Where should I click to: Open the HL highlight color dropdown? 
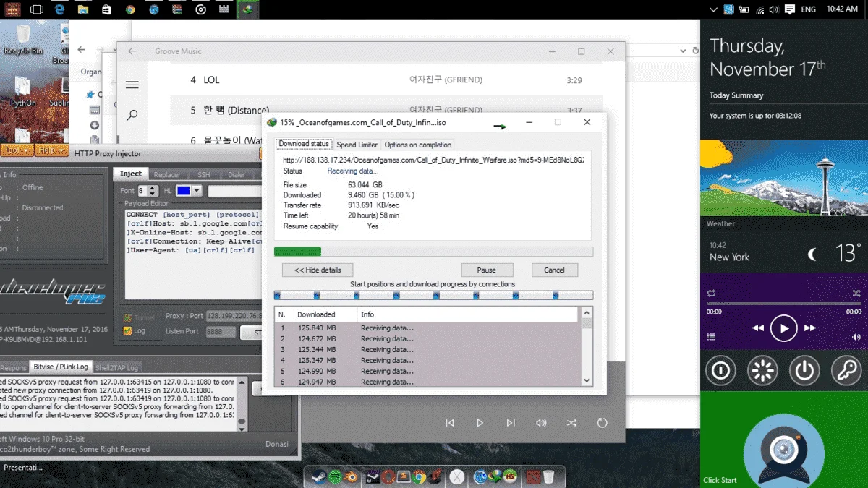[190, 191]
